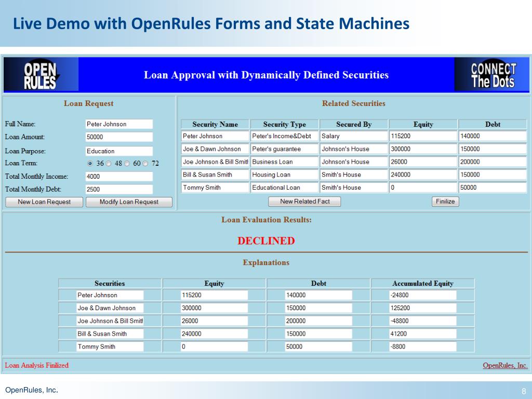Click Related Securities Debt field 200000
The height and width of the screenshot is (399, 532).
[x=493, y=162]
